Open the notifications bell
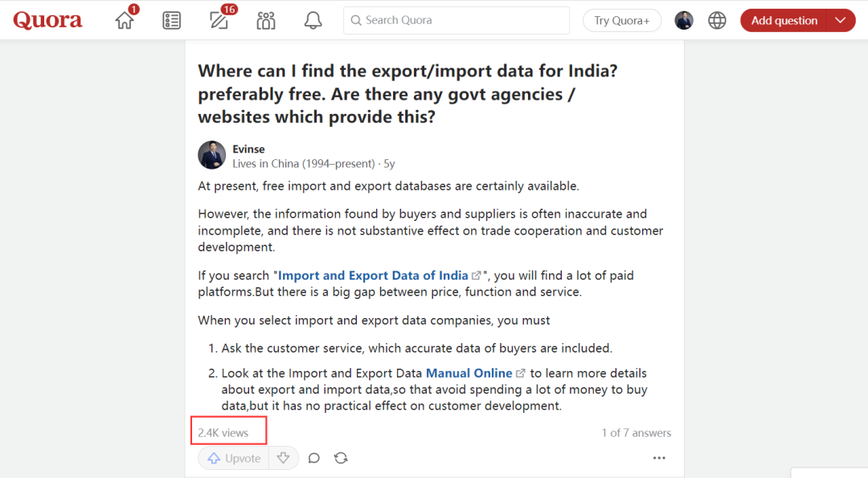This screenshot has width=868, height=478. click(313, 20)
